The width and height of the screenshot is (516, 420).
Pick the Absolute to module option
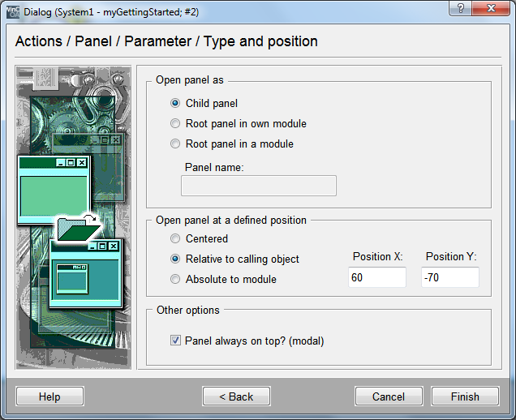[x=176, y=280]
